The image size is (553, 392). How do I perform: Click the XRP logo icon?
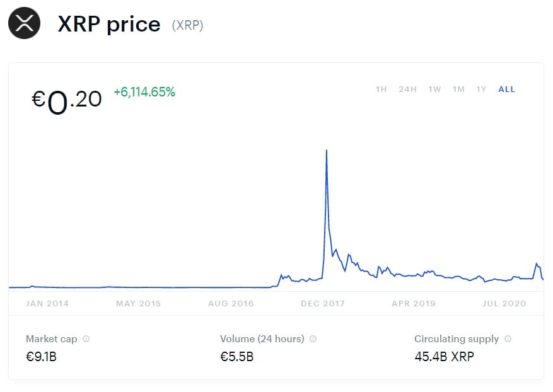coord(24,24)
